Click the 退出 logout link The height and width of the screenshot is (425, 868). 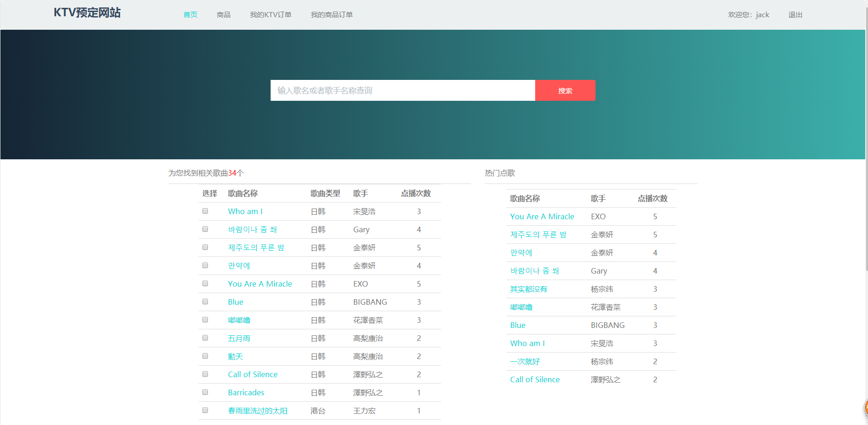795,14
